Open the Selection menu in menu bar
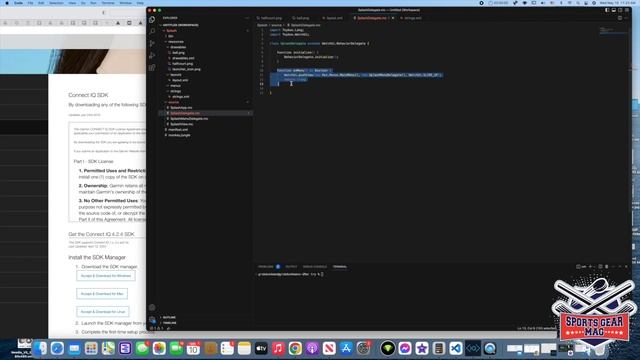 click(x=56, y=3)
